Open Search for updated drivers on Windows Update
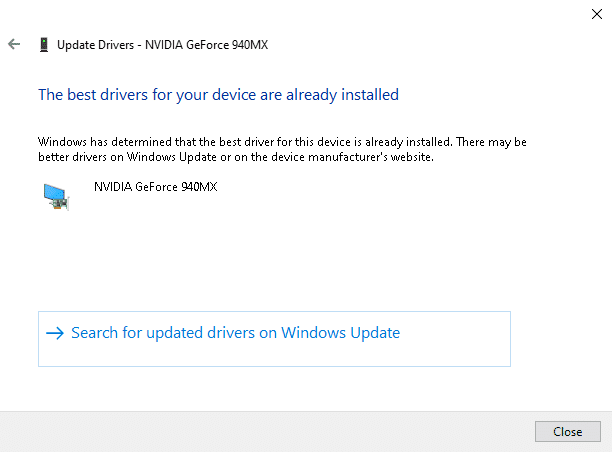 tap(235, 333)
